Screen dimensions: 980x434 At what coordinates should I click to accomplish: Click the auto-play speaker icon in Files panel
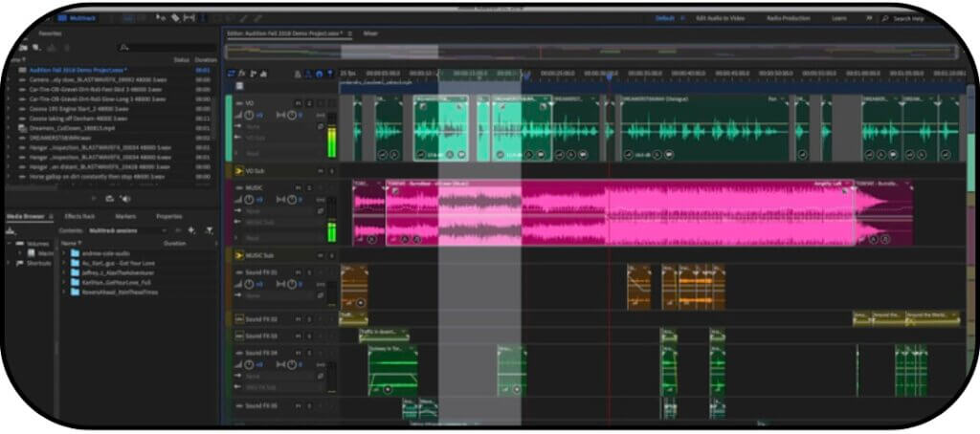point(125,199)
